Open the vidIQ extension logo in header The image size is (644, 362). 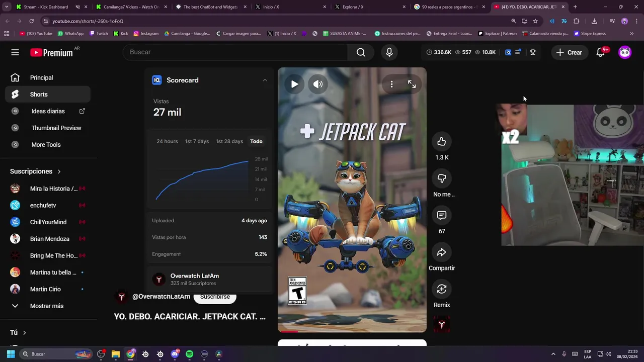point(508,52)
